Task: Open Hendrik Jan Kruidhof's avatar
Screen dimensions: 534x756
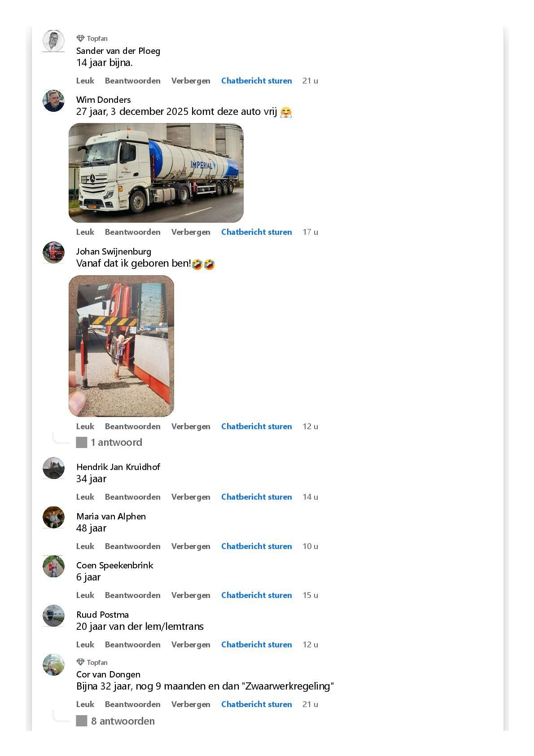Action: point(53,468)
